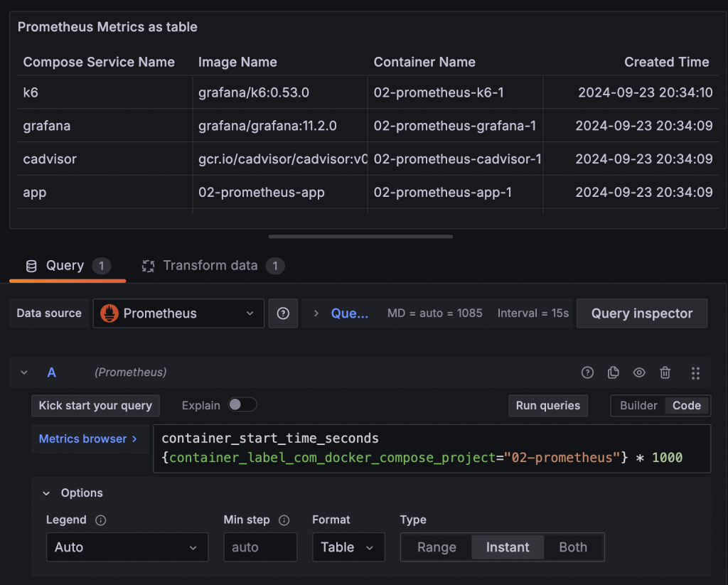The height and width of the screenshot is (585, 728).
Task: Click the drag handle for query A
Action: tap(695, 372)
